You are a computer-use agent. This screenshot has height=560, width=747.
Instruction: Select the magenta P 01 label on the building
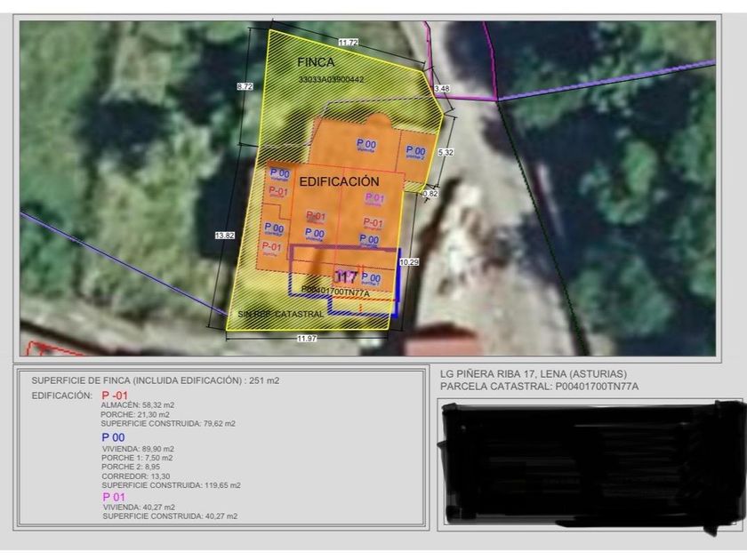(374, 197)
